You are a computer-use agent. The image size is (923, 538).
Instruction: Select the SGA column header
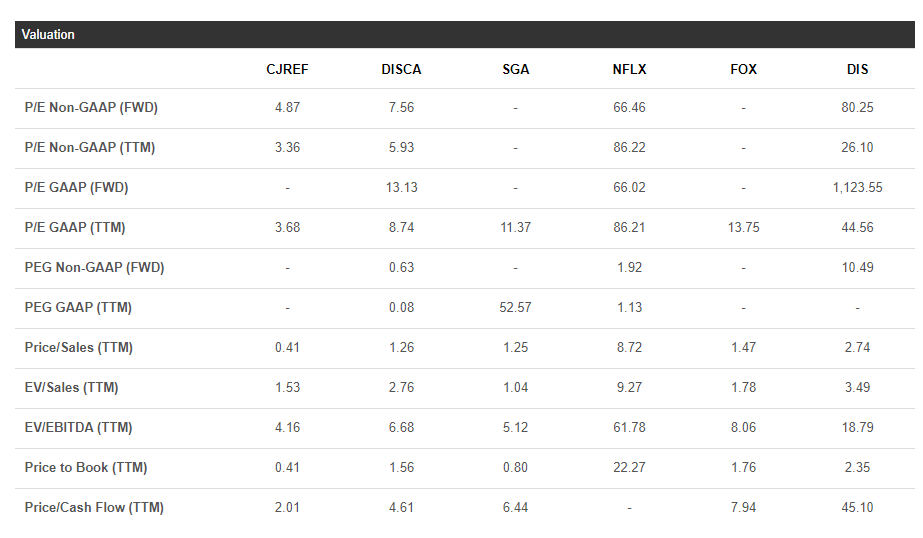pyautogui.click(x=516, y=69)
